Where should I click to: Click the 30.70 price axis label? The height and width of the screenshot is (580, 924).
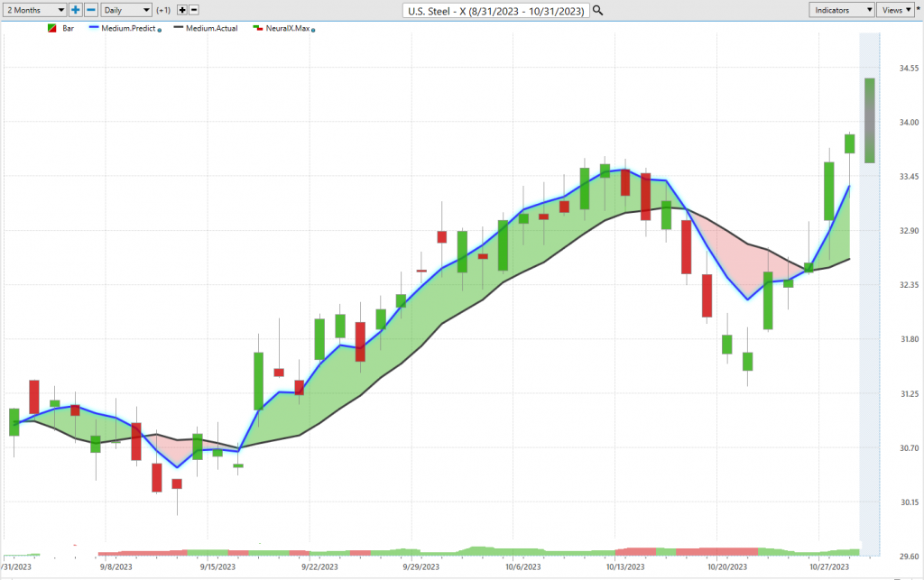909,448
